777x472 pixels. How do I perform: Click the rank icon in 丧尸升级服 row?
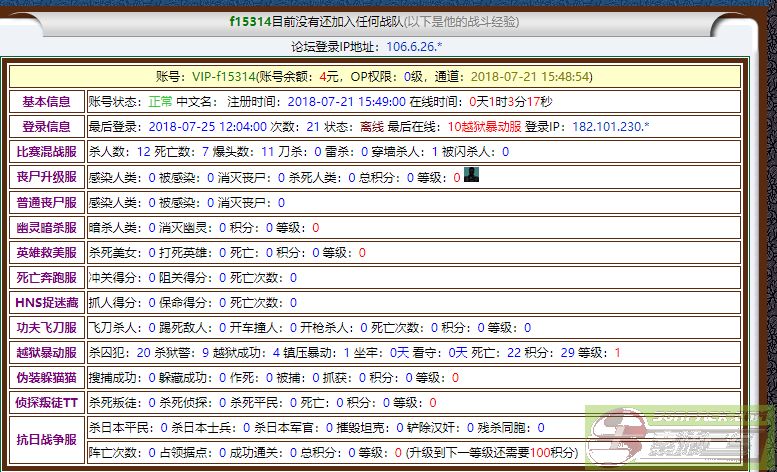(x=471, y=176)
